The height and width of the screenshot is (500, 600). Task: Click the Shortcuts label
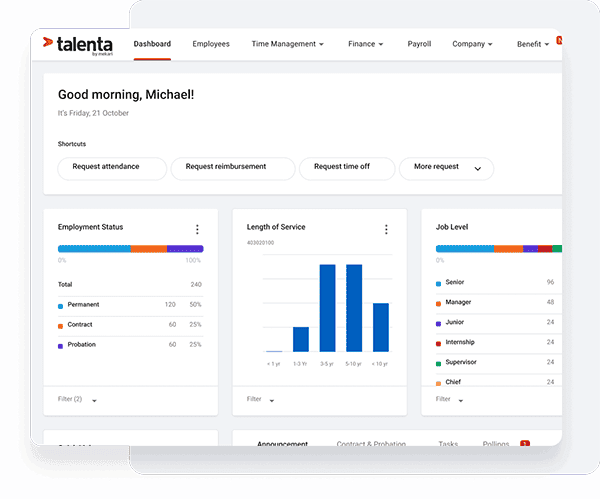[72, 144]
